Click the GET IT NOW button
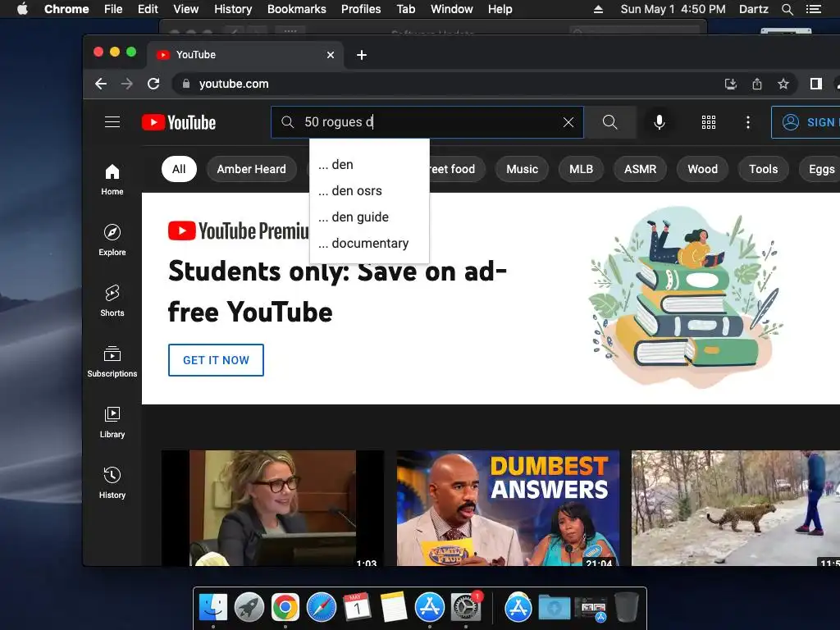This screenshot has height=630, width=840. tap(216, 360)
